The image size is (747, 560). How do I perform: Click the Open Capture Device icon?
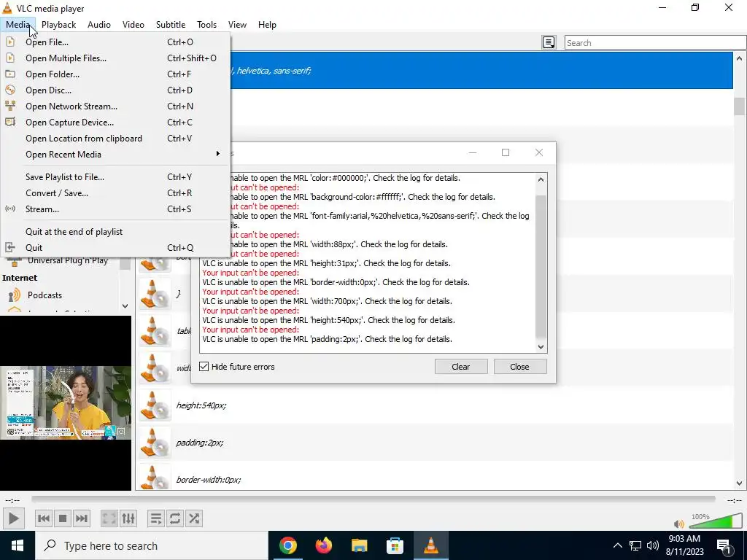[x=10, y=122]
